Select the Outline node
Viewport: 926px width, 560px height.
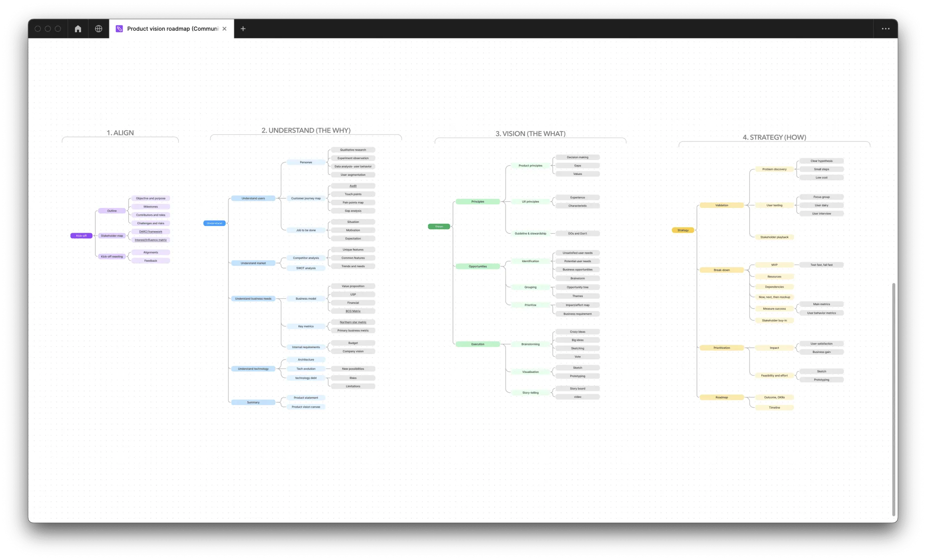[112, 211]
